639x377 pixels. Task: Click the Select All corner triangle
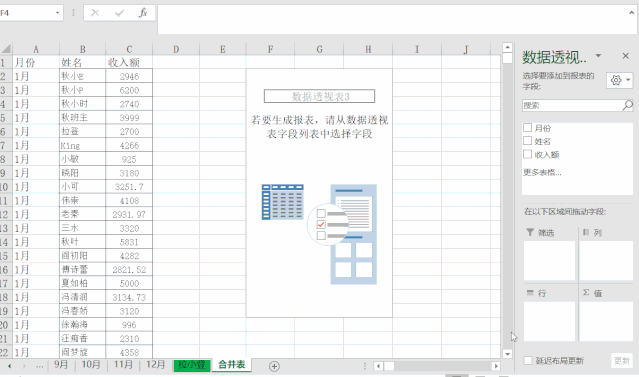coord(6,49)
